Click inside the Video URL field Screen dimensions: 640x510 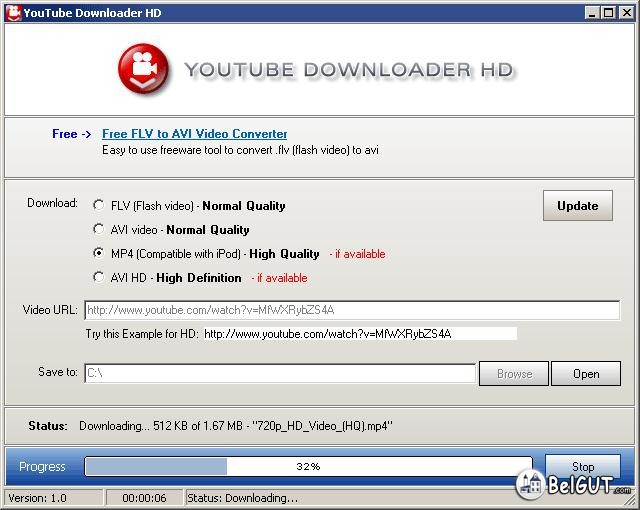352,310
